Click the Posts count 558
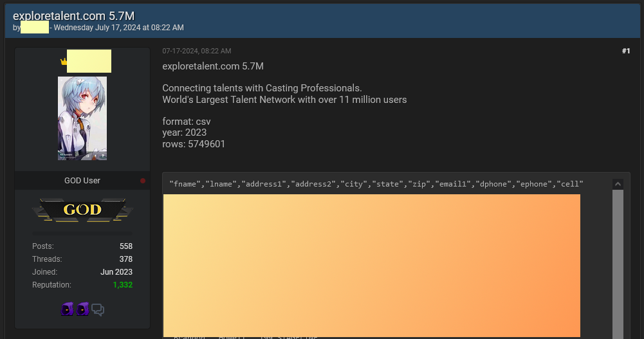Image resolution: width=644 pixels, height=339 pixels. point(126,246)
